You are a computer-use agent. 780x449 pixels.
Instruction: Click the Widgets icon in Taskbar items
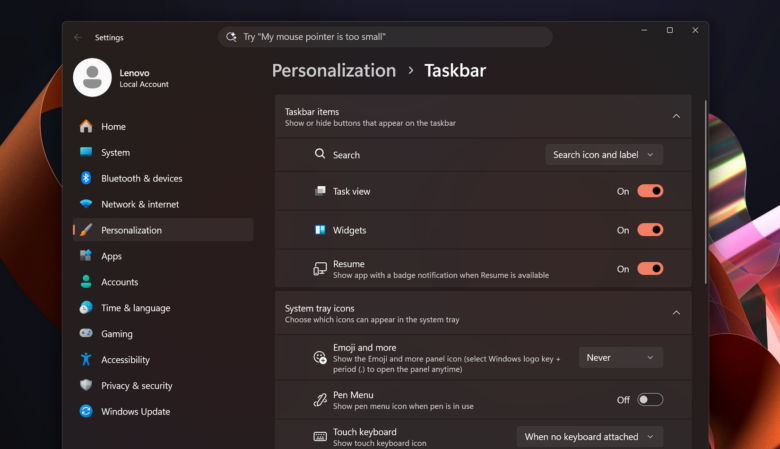[x=320, y=230]
